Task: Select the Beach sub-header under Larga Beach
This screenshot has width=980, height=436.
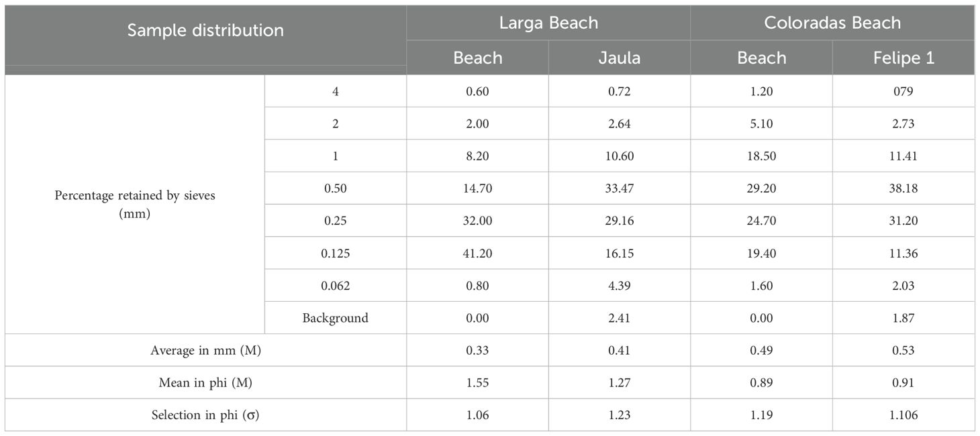Action: point(477,58)
